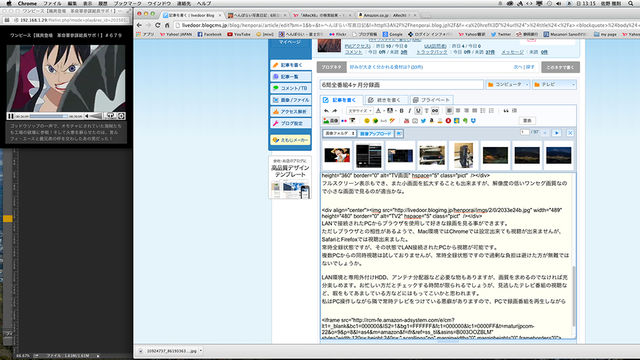
Task: Click the YouTube icon in the editor toolbar
Action: (406, 121)
